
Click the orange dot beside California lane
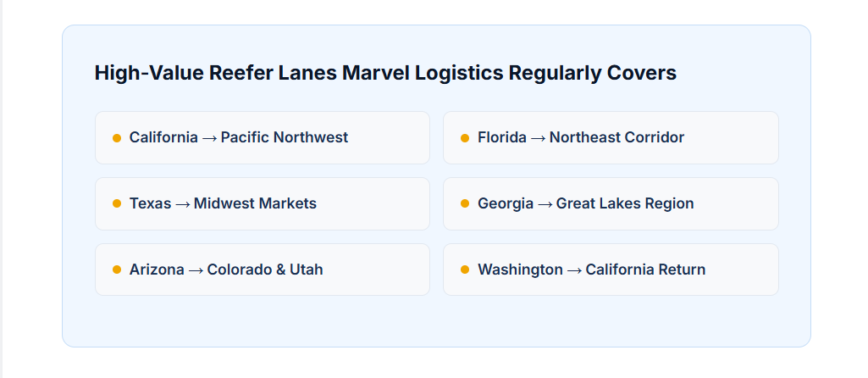(117, 137)
